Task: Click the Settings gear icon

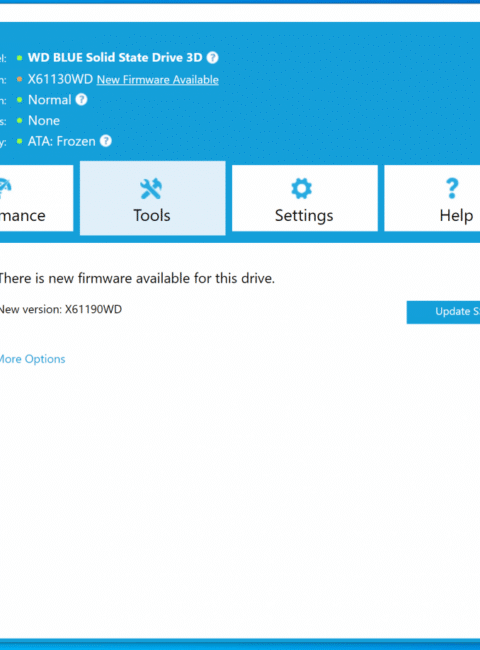Action: pos(301,189)
